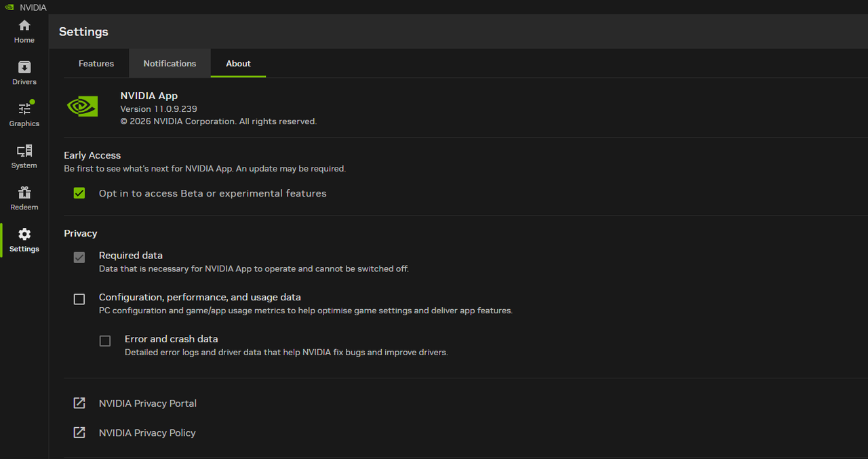The height and width of the screenshot is (459, 868).
Task: Click 'Detailed error logs and driver data' description
Action: tap(286, 353)
